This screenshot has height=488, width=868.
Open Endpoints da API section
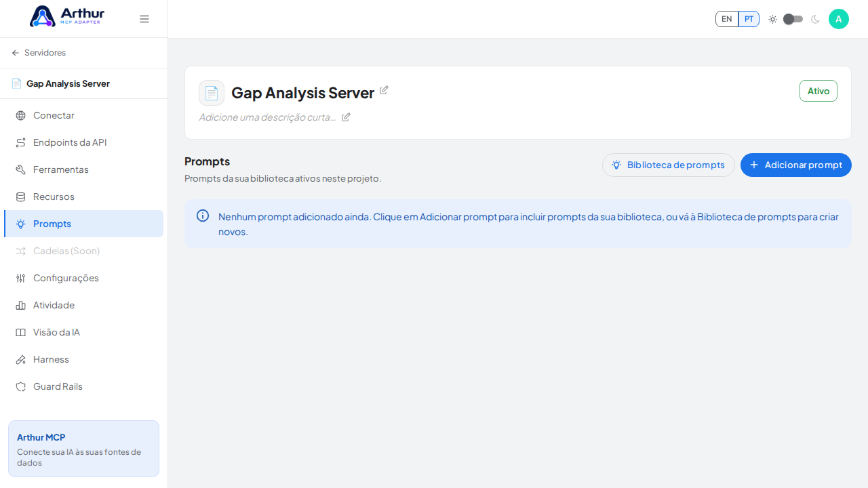(x=83, y=142)
